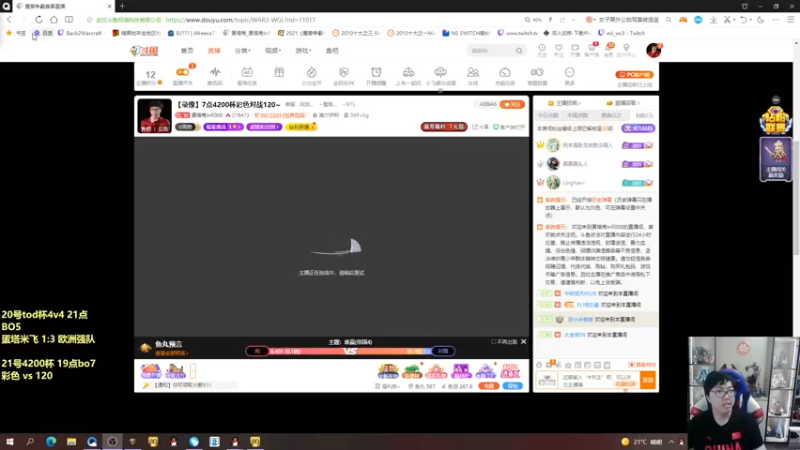
Task: Click the orange follow 关注 button
Action: (512, 104)
